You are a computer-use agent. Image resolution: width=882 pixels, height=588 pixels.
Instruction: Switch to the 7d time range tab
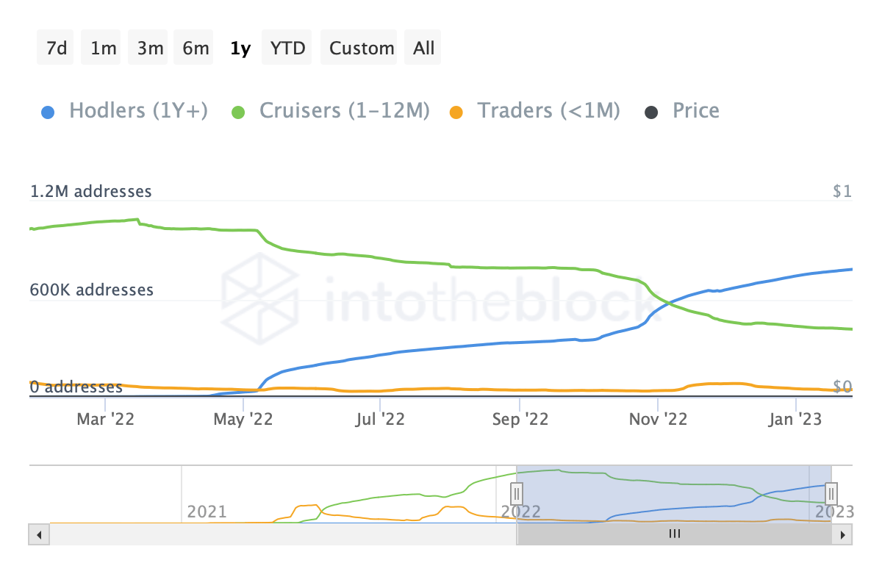(x=55, y=47)
